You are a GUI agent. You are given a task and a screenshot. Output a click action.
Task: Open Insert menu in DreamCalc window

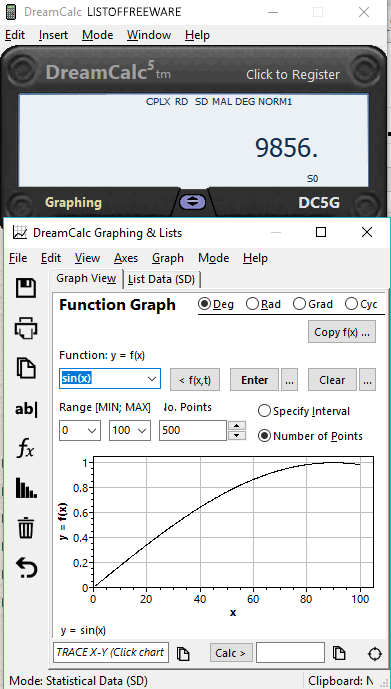click(x=53, y=35)
